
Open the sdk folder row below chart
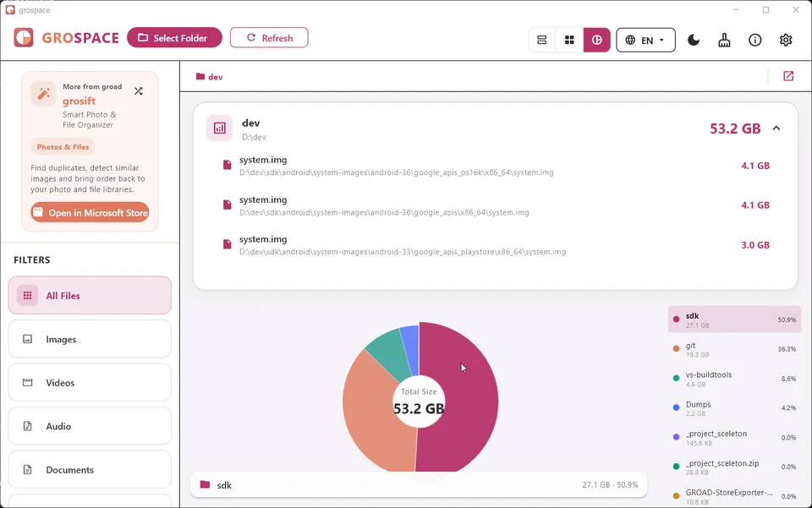point(419,484)
